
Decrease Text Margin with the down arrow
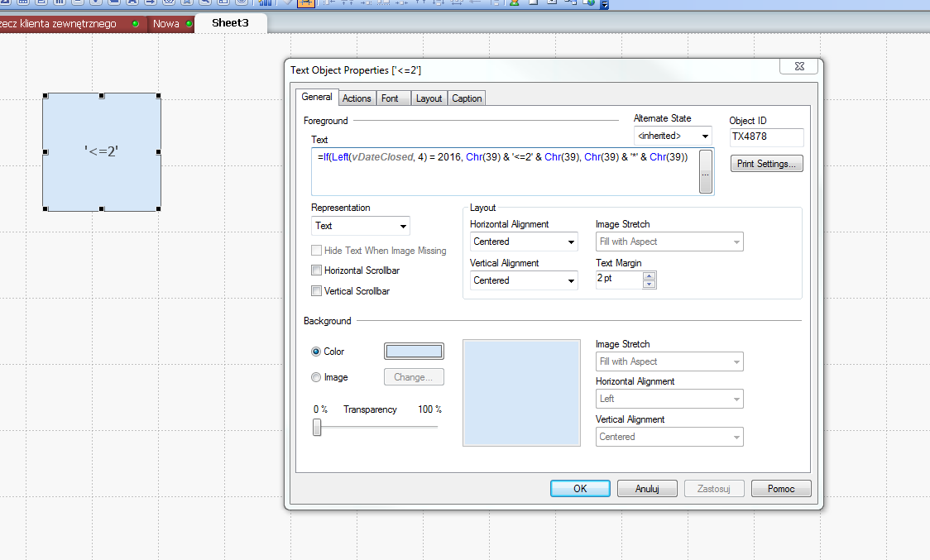pyautogui.click(x=650, y=284)
